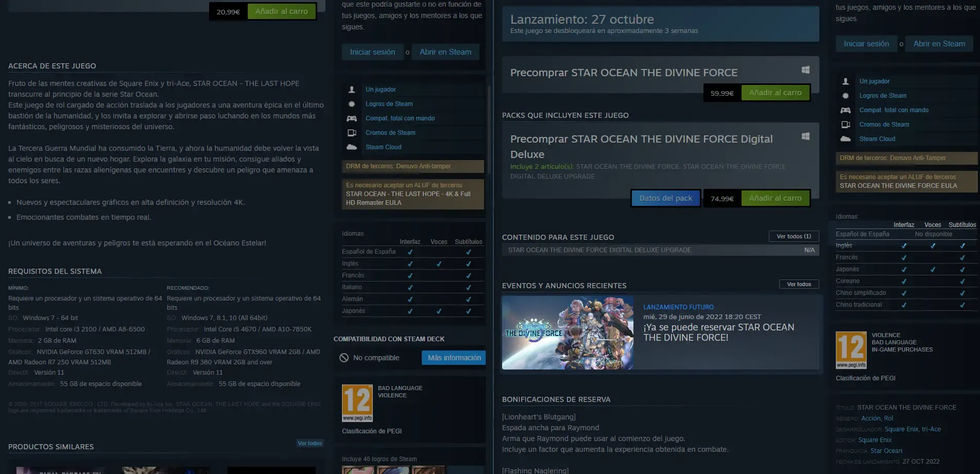
Task: Add 74,99€ Digital Deluxe pack to cart
Action: [x=775, y=199]
